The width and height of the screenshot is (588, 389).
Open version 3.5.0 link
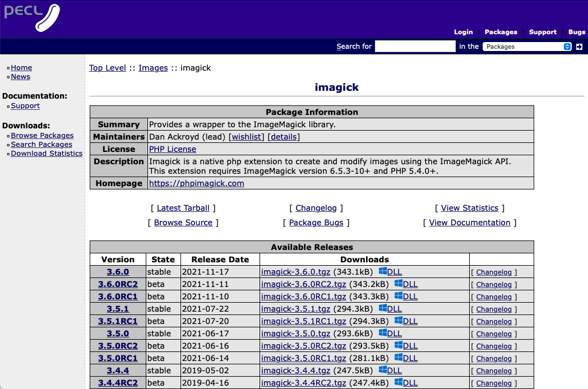118,334
